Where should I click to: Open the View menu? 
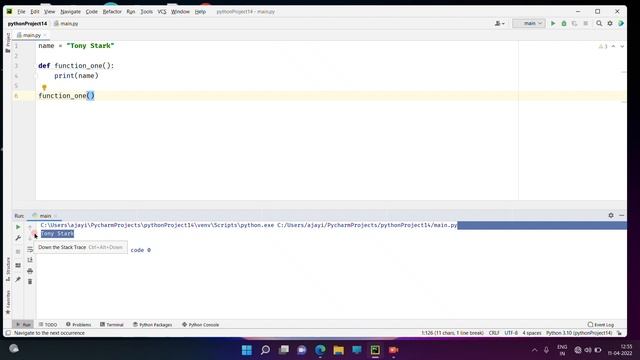[49, 12]
